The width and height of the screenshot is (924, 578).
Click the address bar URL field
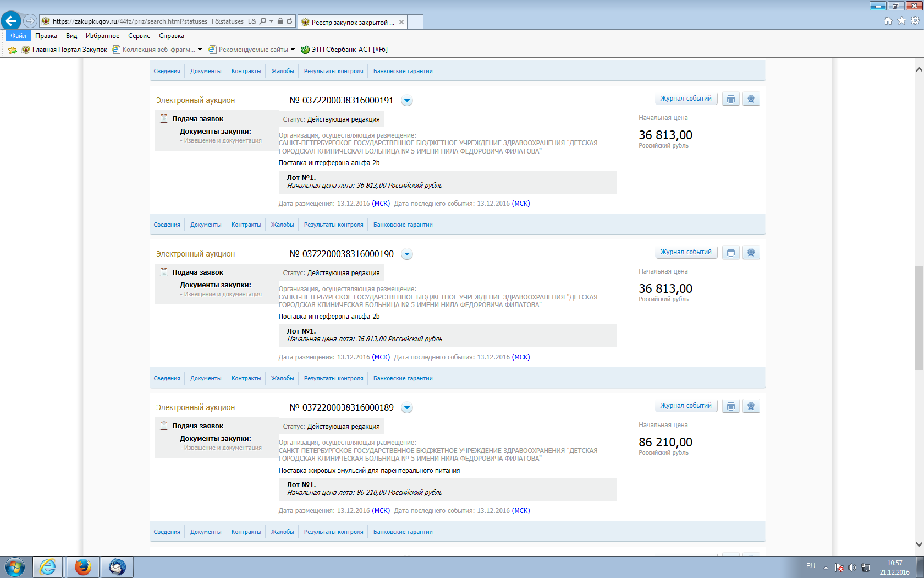click(x=154, y=21)
